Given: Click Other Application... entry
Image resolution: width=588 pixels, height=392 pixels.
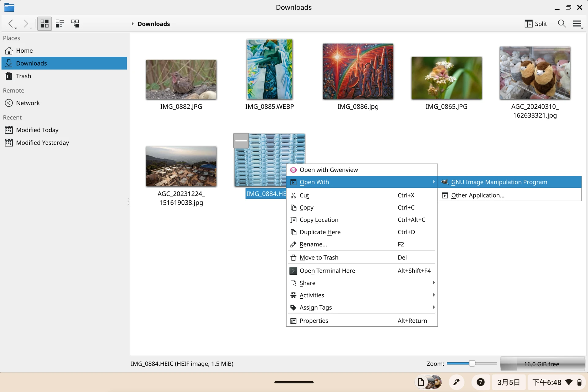Looking at the screenshot, I should (477, 195).
